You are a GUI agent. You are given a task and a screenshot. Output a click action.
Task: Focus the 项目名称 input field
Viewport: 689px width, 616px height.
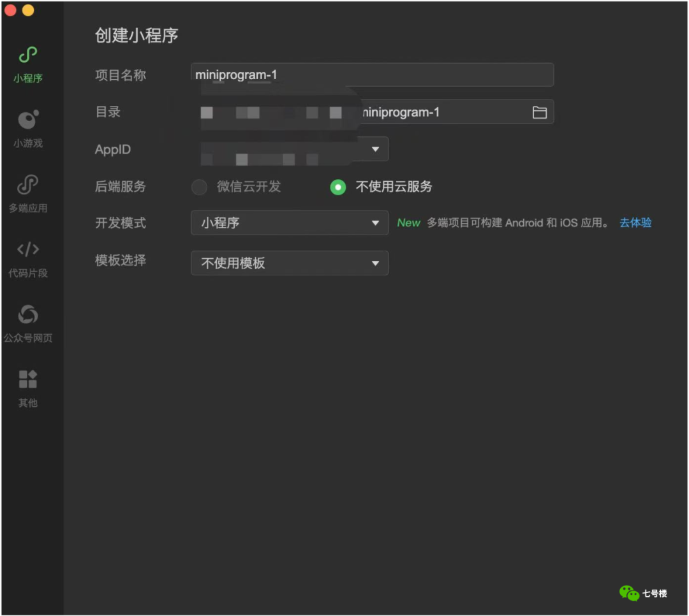(372, 75)
